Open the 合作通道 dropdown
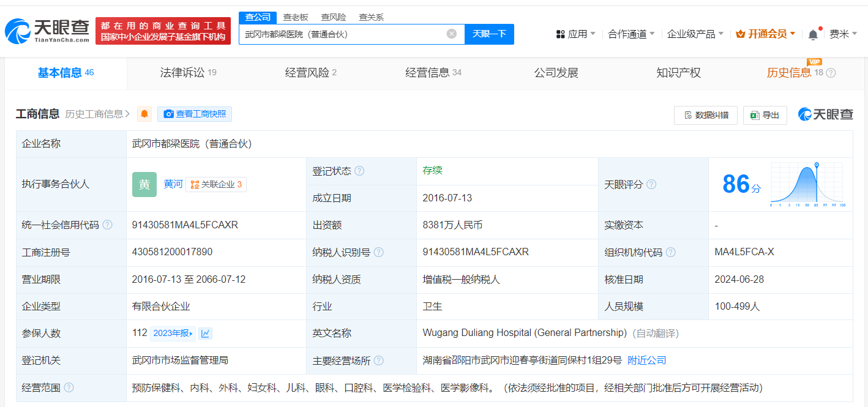The image size is (868, 407). pyautogui.click(x=631, y=34)
